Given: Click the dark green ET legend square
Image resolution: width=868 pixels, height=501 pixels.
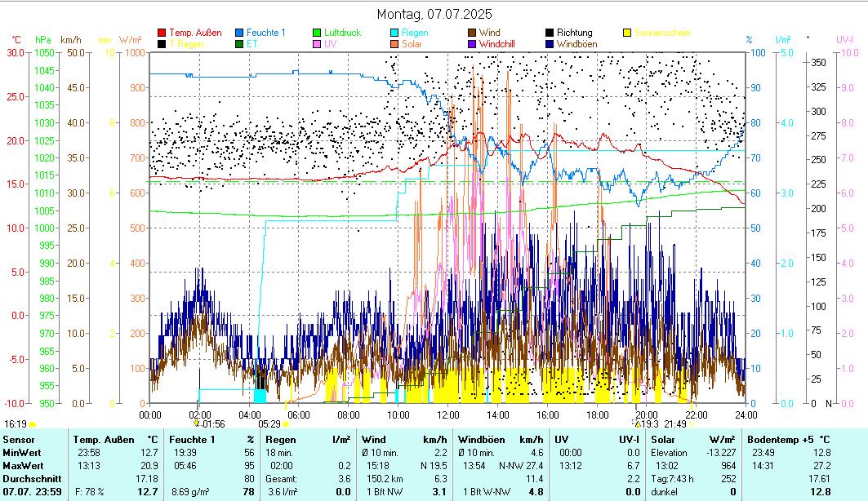Looking at the screenshot, I should [x=239, y=43].
